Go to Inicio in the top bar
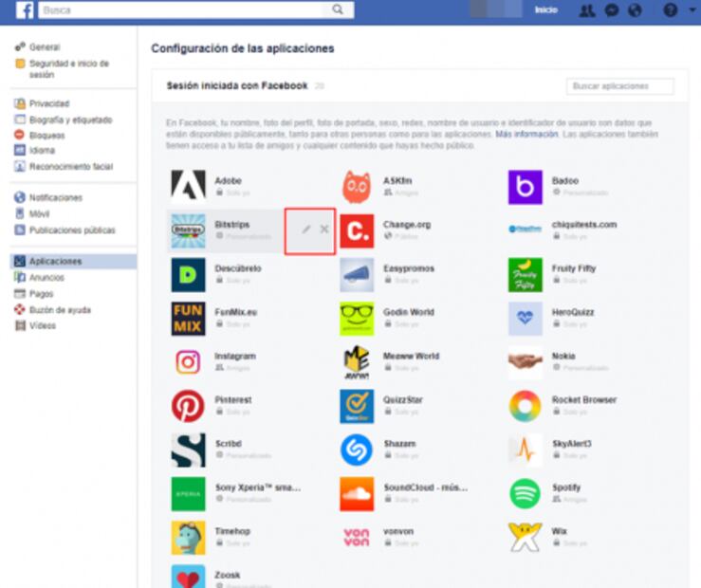Screen dimensions: 701x588 [x=545, y=10]
